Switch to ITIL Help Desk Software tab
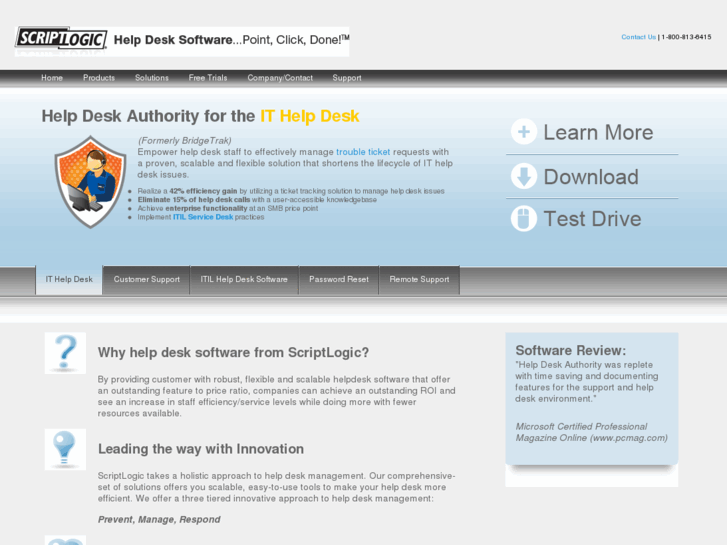This screenshot has width=727, height=545. (244, 280)
